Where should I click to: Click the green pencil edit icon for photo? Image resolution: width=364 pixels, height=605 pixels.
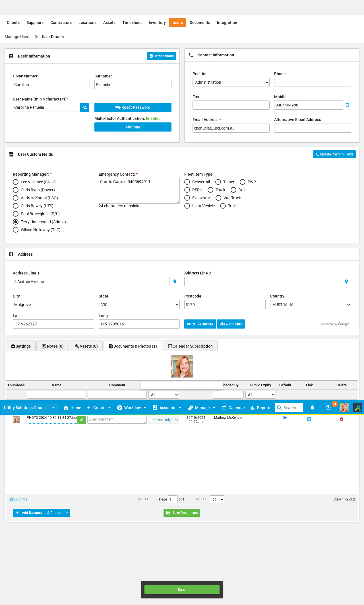pos(82,420)
